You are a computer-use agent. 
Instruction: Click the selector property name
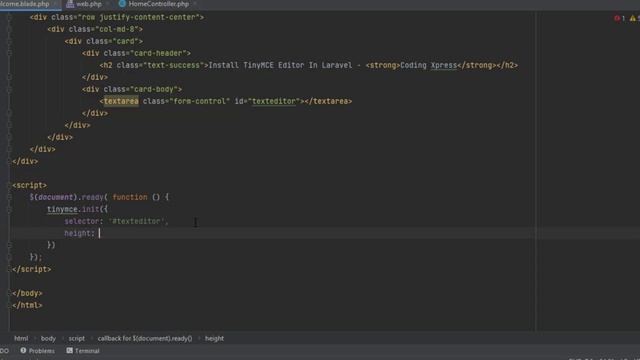82,221
